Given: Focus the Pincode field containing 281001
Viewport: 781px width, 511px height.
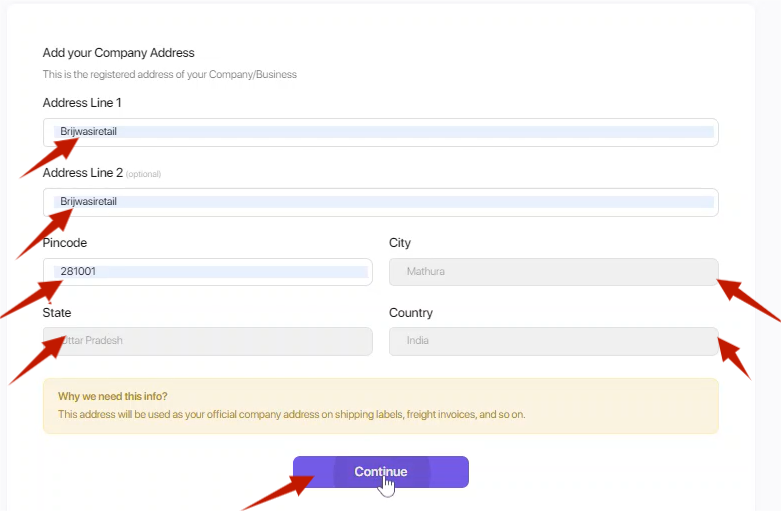Looking at the screenshot, I should pos(207,272).
